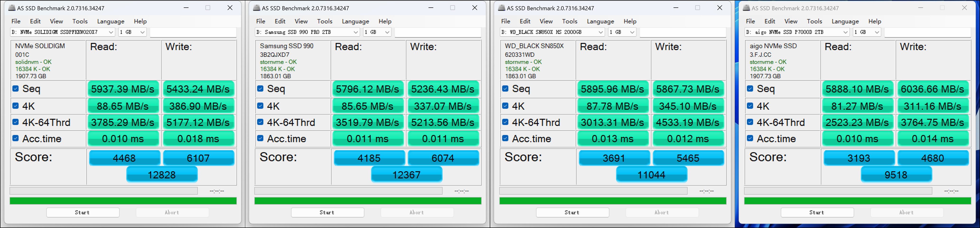980x228 pixels.
Task: Click the firmware text 3B2QJXD7
Action: pos(275,55)
